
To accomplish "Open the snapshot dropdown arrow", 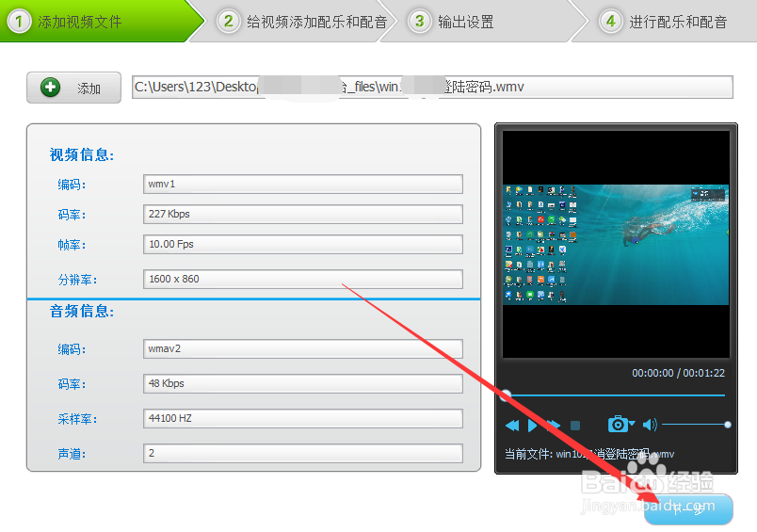I will point(632,423).
